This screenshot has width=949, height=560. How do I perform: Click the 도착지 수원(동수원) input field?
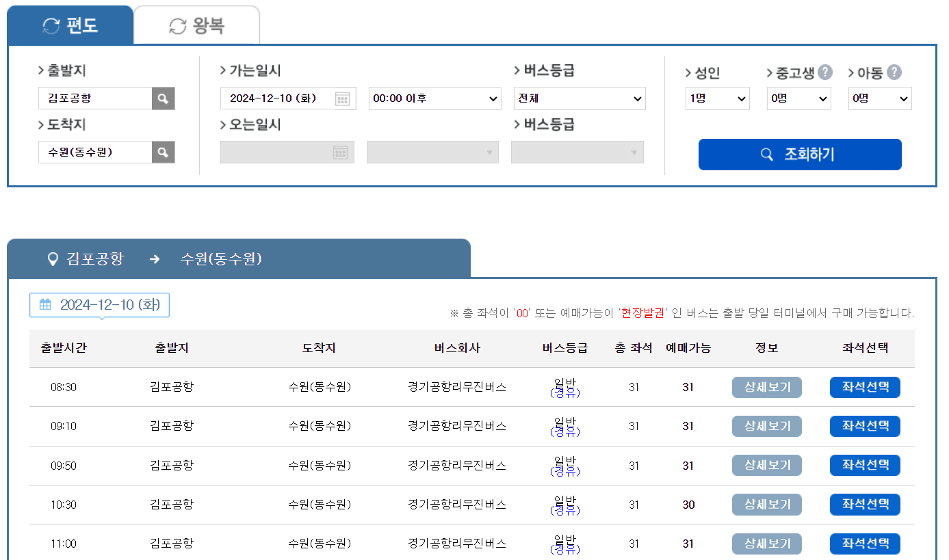95,152
